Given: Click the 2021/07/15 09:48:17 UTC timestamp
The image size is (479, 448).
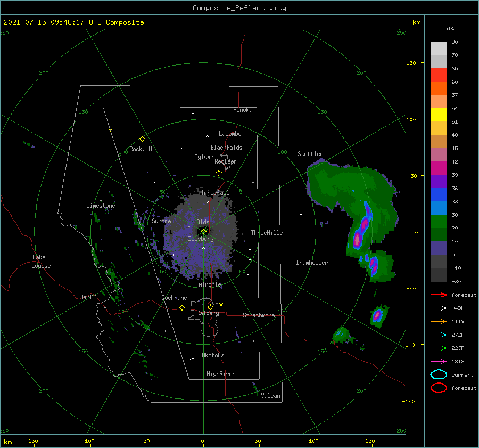Looking at the screenshot, I should 73,22.
